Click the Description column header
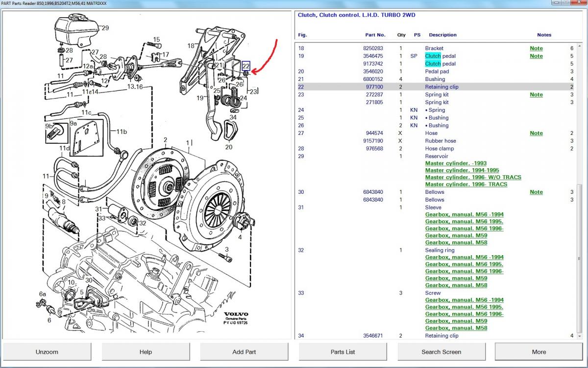Image resolution: width=588 pixels, height=368 pixels. pyautogui.click(x=442, y=35)
